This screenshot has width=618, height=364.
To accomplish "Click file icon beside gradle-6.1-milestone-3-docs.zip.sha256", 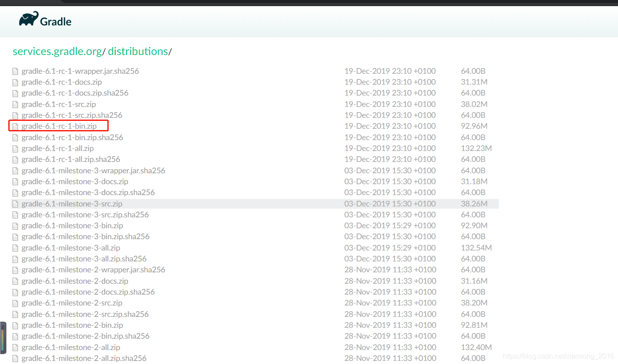I will click(x=15, y=192).
